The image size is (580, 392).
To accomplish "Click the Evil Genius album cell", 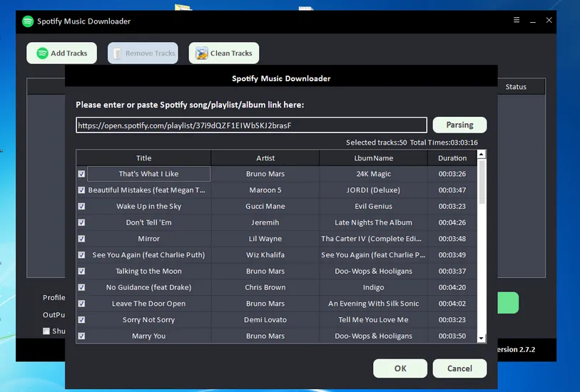I will pos(373,206).
